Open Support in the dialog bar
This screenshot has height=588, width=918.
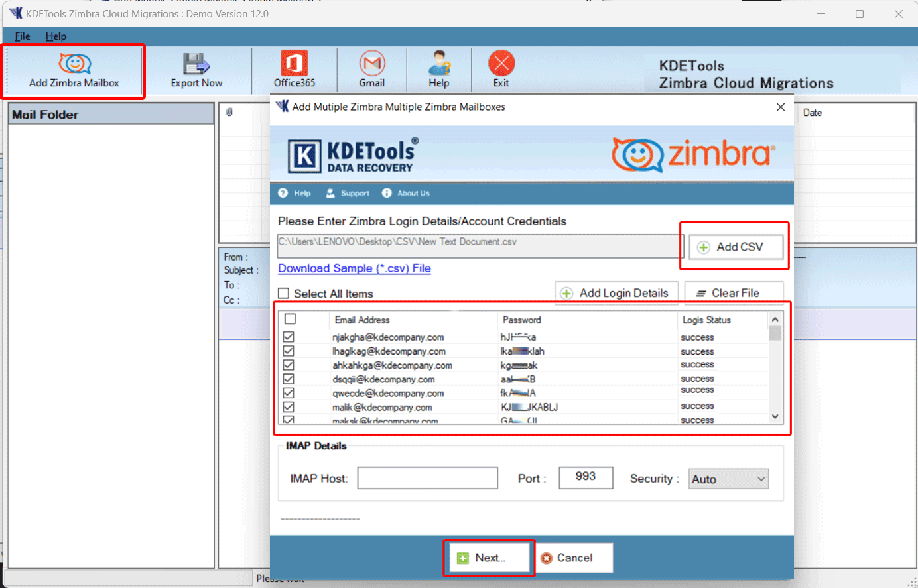pos(348,193)
